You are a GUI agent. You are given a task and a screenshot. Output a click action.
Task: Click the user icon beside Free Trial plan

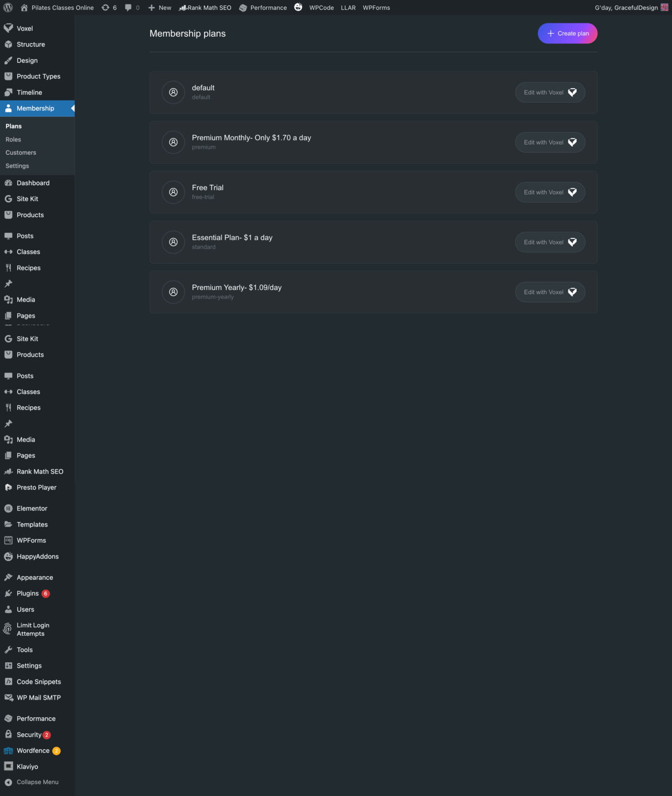174,192
